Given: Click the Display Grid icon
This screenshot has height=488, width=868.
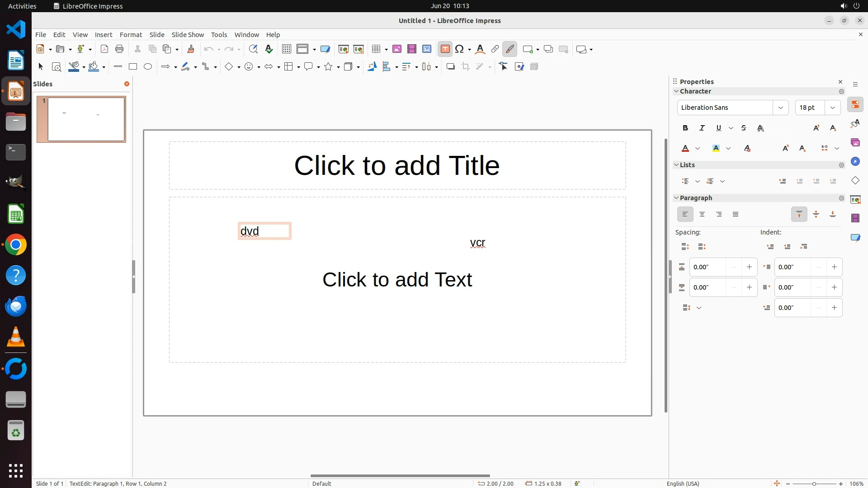Looking at the screenshot, I should click(286, 49).
